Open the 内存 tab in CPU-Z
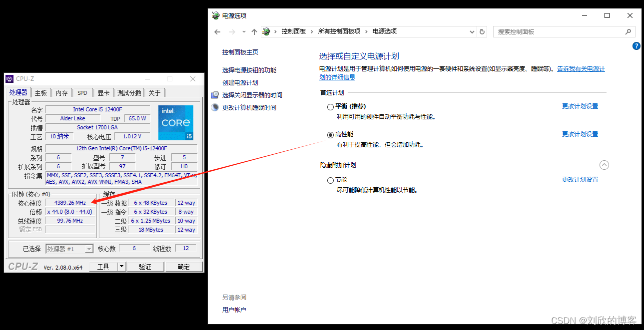This screenshot has height=330, width=644. pyautogui.click(x=62, y=93)
